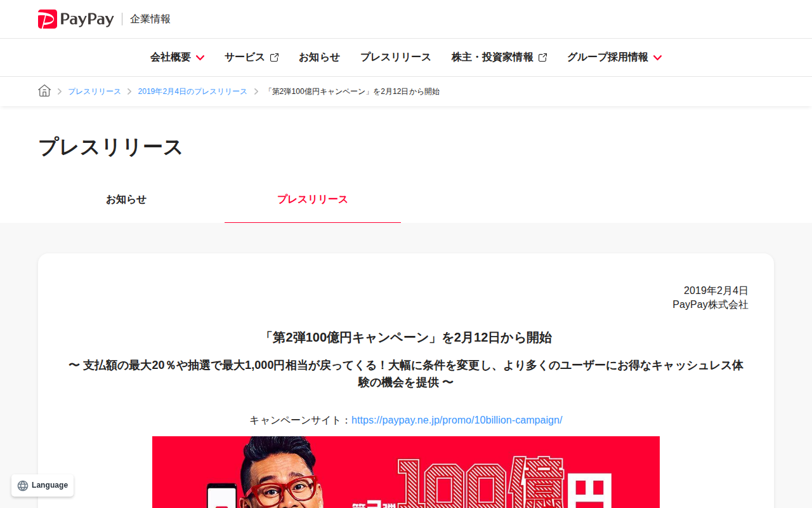This screenshot has height=508, width=812.
Task: Click the article title 第2弾100億円キャンペーン
Action: click(x=406, y=338)
